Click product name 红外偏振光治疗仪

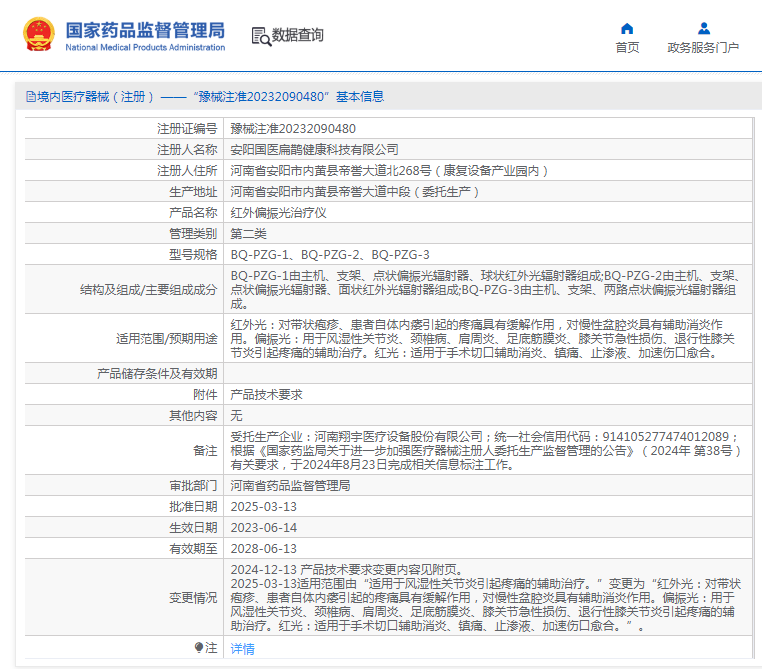point(278,212)
